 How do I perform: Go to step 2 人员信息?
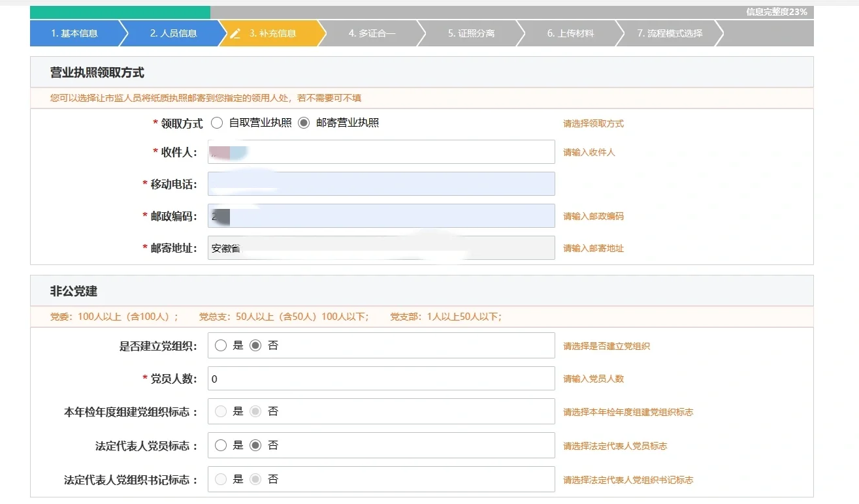pyautogui.click(x=173, y=33)
